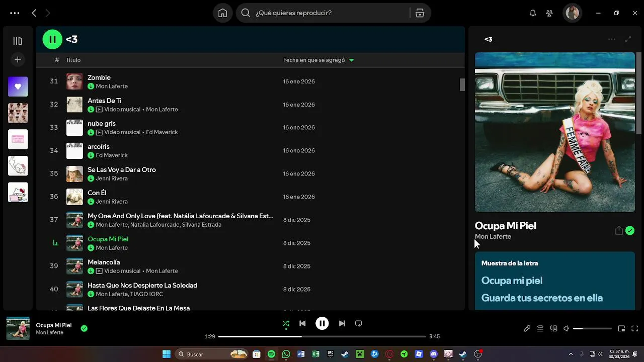The width and height of the screenshot is (644, 362).
Task: Open the mini player
Action: pyautogui.click(x=621, y=328)
